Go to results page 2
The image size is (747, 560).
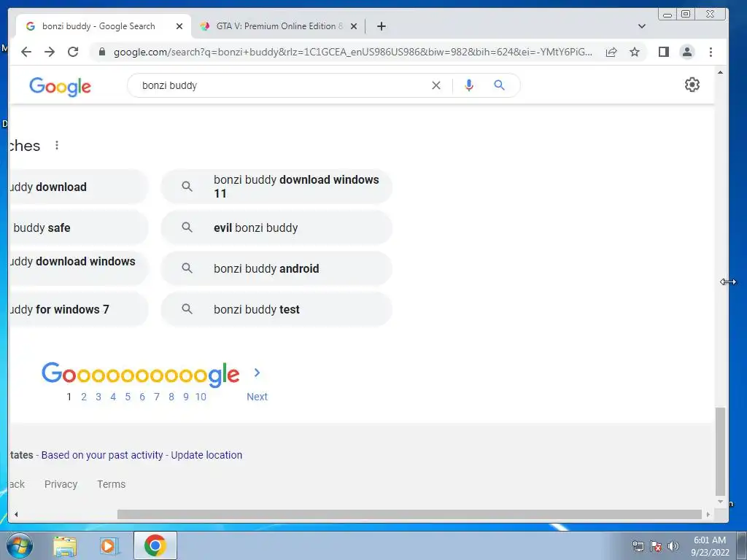[84, 397]
